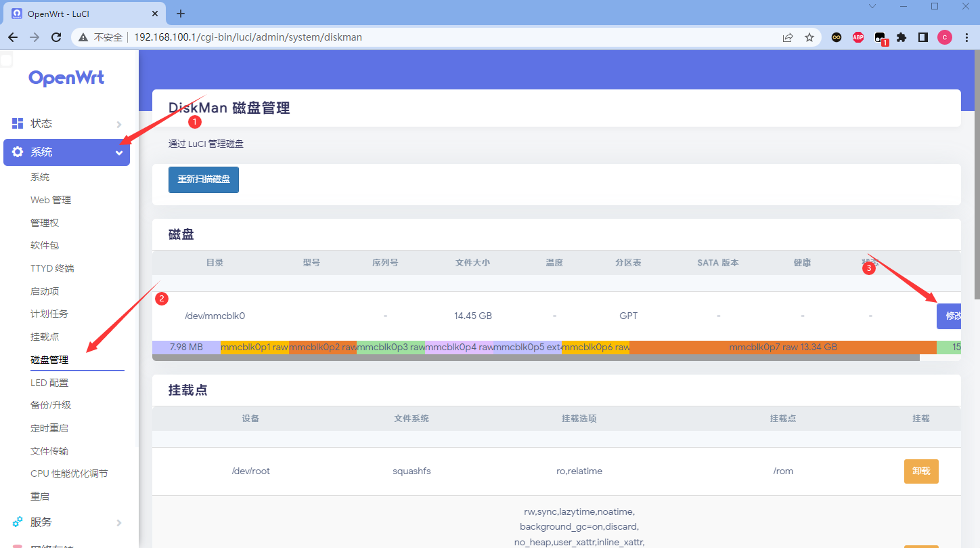
Task: Open the LED 配置 page
Action: 49,383
